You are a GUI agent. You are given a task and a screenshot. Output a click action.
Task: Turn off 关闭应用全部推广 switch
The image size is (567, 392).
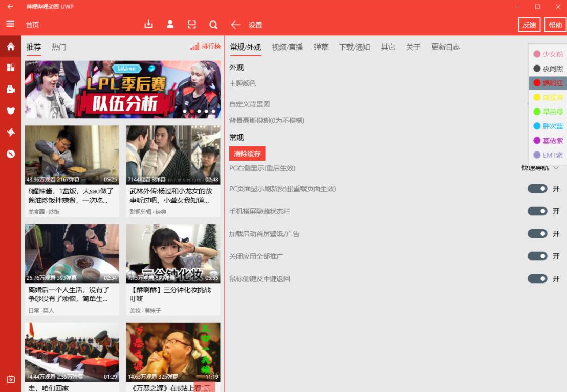537,256
